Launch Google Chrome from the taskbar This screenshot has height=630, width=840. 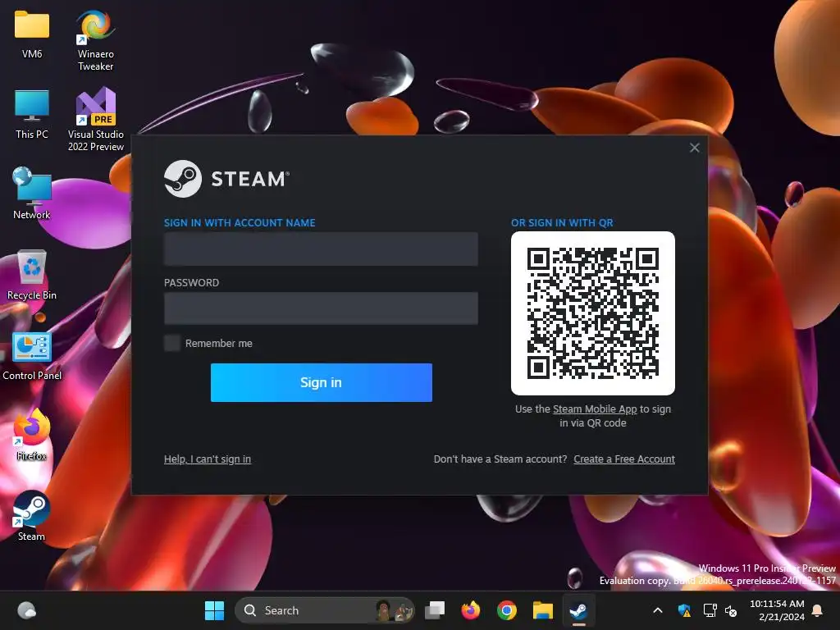point(506,610)
